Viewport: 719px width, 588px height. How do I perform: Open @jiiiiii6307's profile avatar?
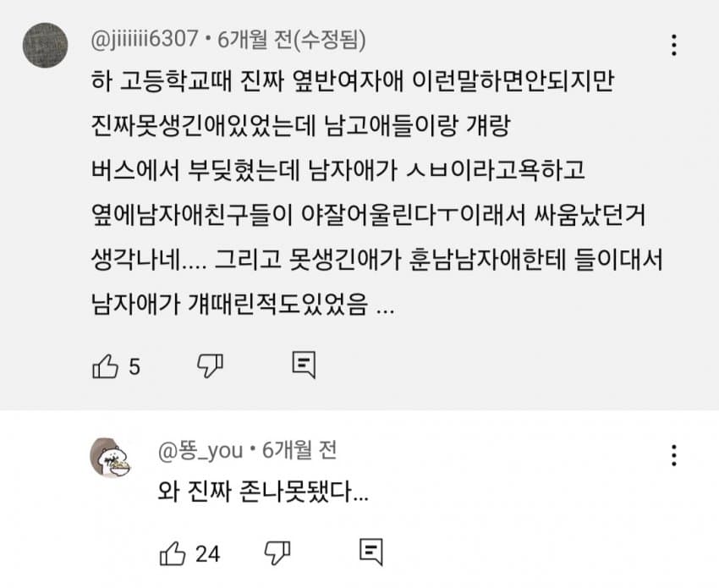46,47
